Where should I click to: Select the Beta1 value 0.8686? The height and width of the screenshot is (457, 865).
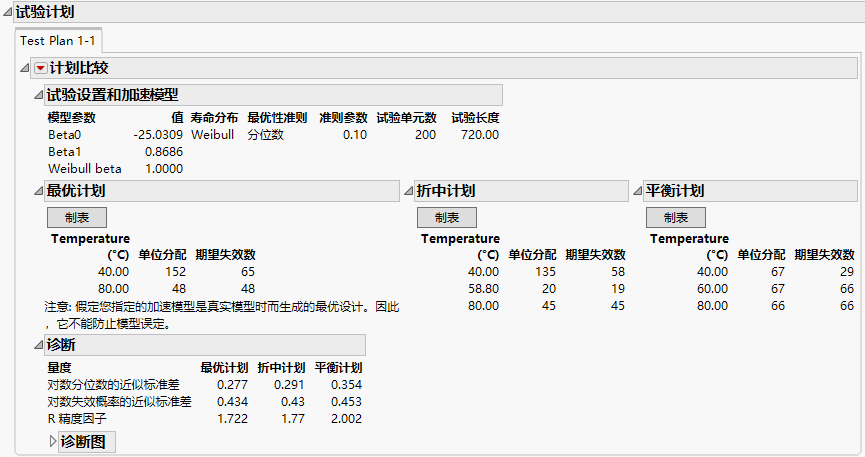click(x=164, y=152)
